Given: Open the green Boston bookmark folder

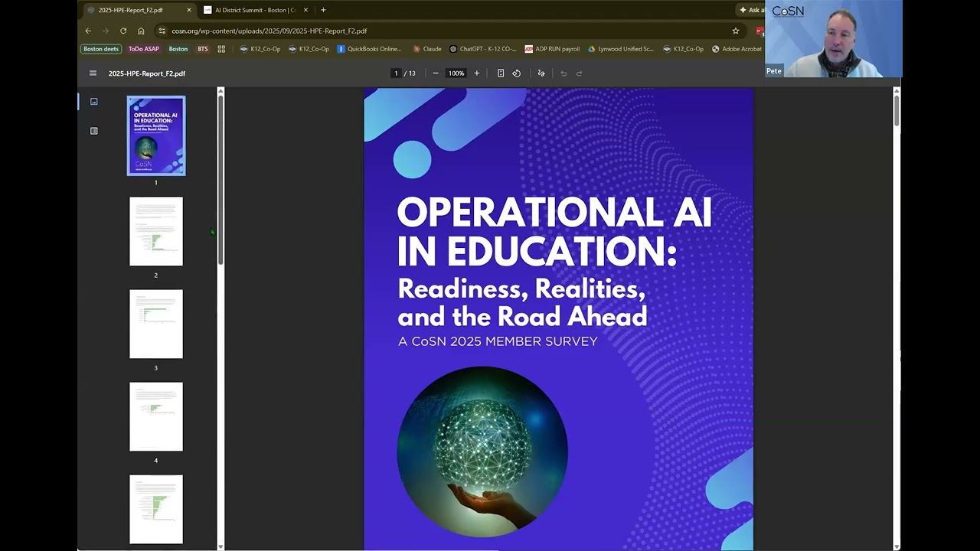Looking at the screenshot, I should 178,49.
